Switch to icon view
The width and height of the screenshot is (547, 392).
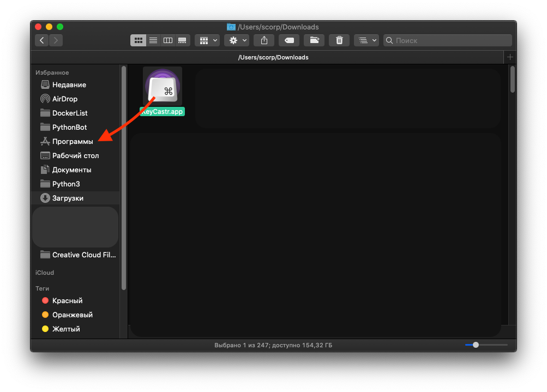coord(138,40)
